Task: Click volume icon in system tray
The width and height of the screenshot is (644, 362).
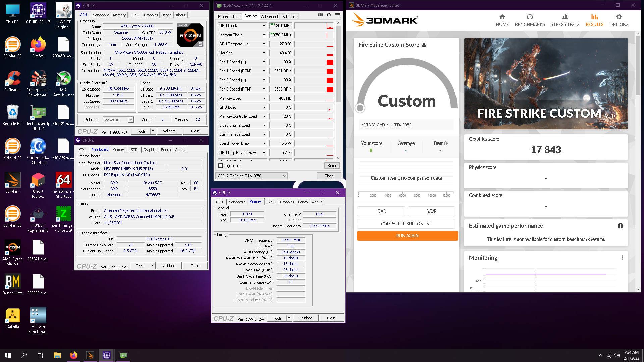Action: tap(616, 356)
